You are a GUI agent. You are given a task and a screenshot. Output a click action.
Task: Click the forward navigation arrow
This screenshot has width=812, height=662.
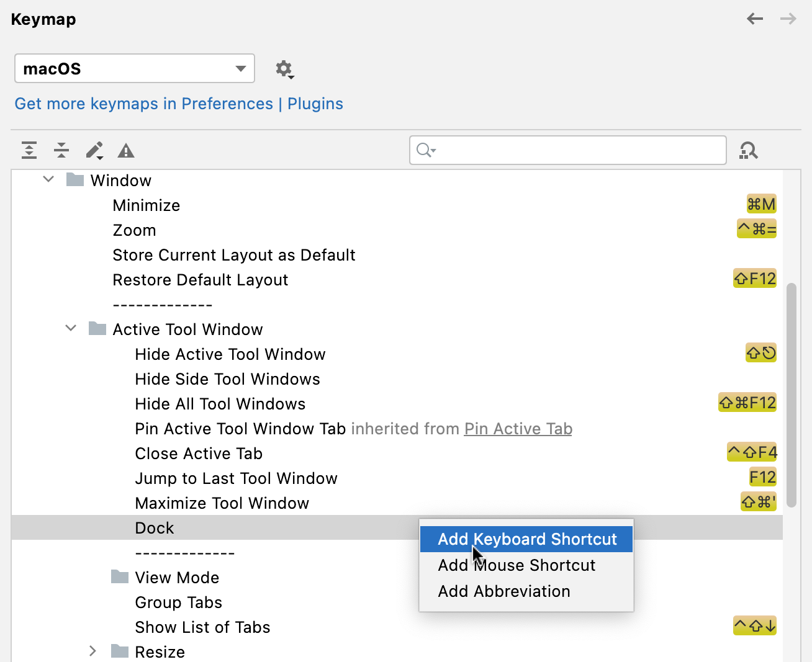(x=788, y=19)
